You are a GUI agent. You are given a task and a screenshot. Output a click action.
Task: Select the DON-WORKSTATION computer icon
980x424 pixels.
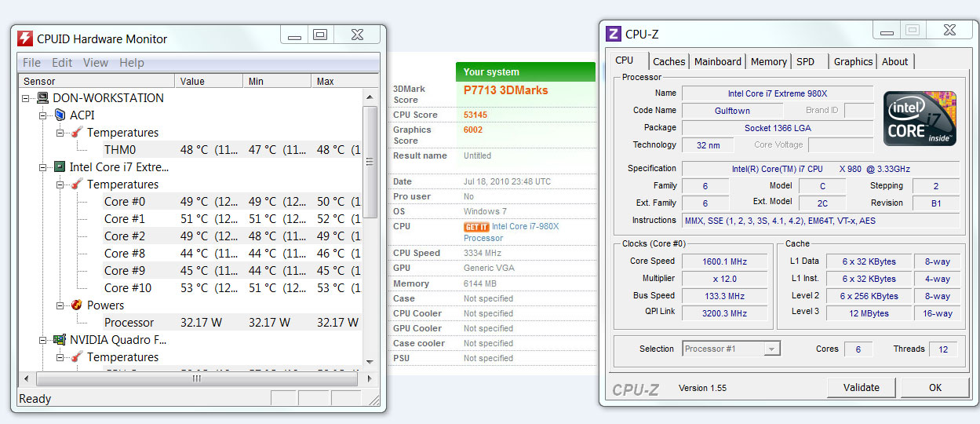point(43,98)
